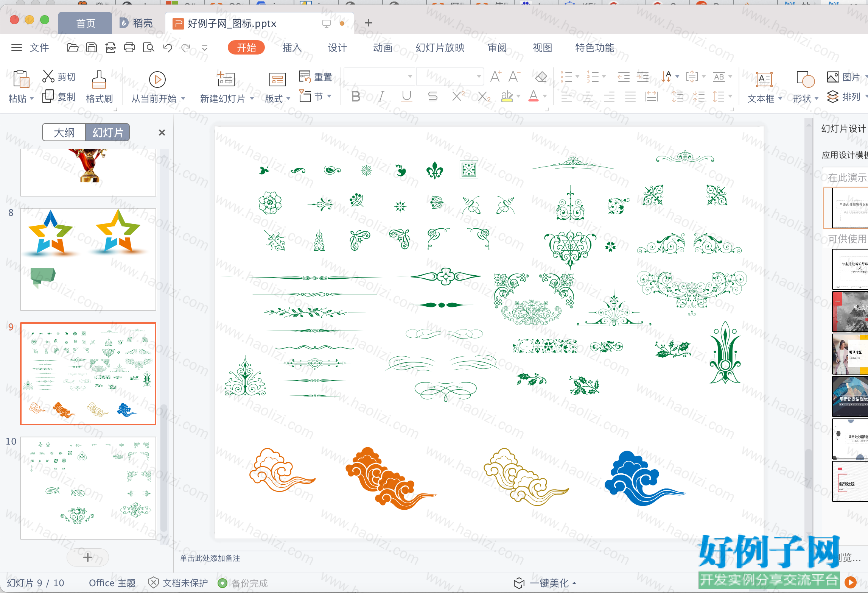Activate the 格式刷 format painter
This screenshot has width=868, height=593.
[99, 87]
